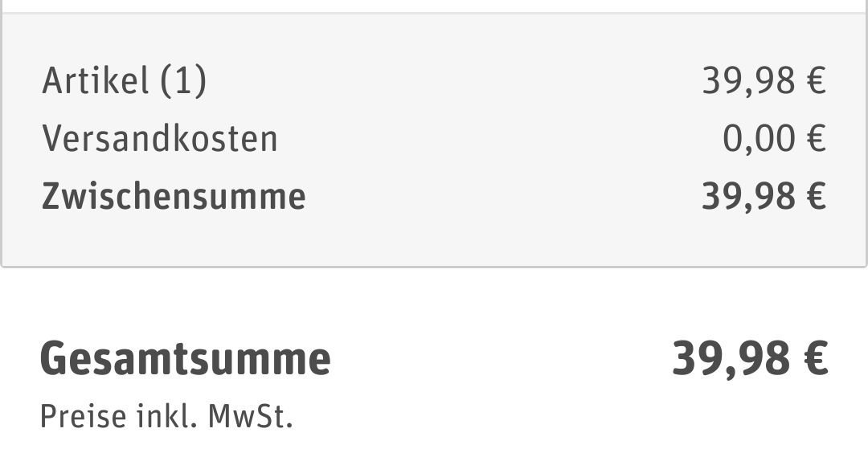Screen dimensions: 868x453
Task: Click the MwSt. abbreviation in the price note
Action: point(250,417)
